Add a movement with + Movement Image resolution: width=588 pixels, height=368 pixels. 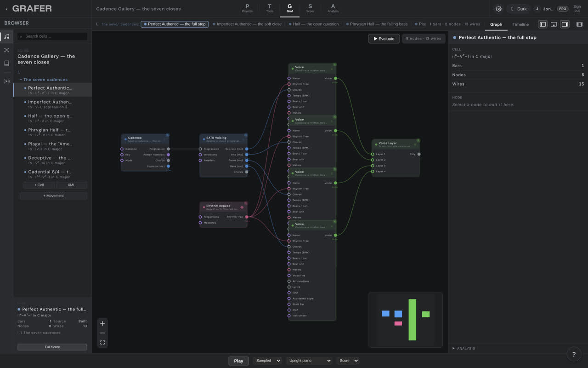53,195
